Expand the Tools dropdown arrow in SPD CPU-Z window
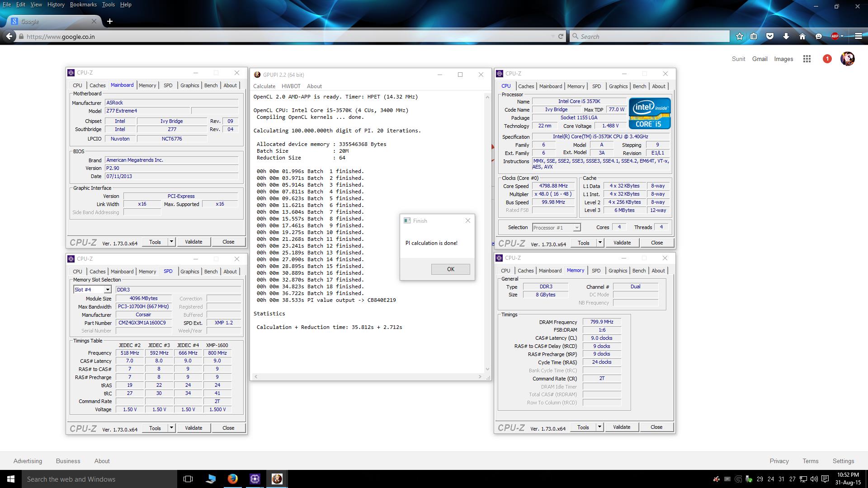The width and height of the screenshot is (868, 488). (171, 428)
